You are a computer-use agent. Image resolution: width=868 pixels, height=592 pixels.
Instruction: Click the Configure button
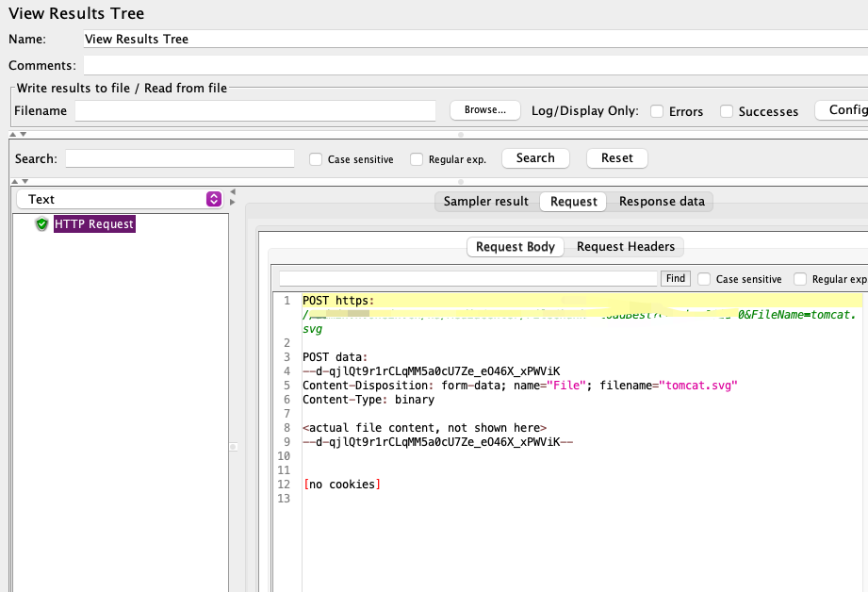(842, 110)
